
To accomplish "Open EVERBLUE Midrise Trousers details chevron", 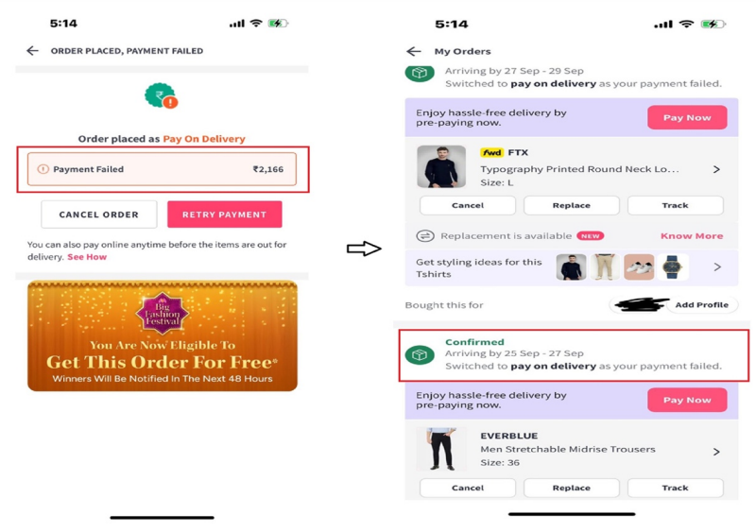I will click(x=716, y=452).
